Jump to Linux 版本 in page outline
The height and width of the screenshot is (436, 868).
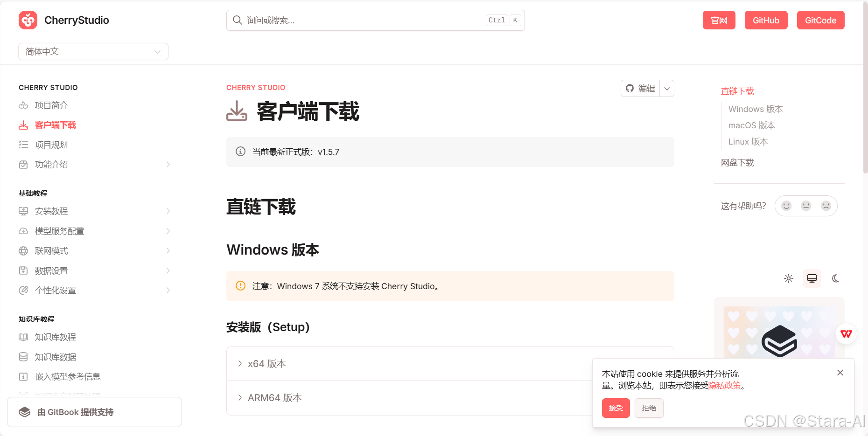pos(748,142)
